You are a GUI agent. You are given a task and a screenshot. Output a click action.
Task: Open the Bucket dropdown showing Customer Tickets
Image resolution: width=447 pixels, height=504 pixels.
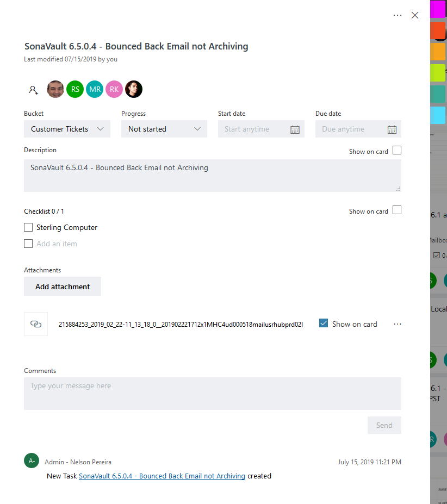tap(66, 129)
